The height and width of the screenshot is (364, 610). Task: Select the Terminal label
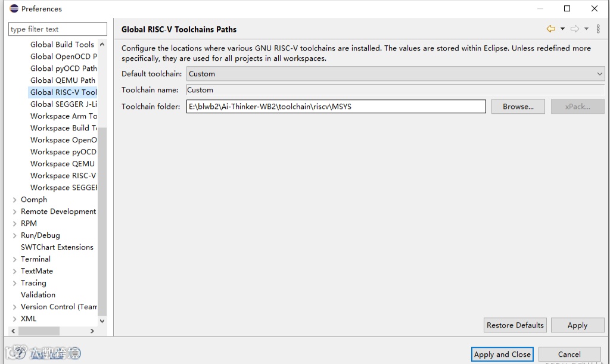(x=36, y=259)
